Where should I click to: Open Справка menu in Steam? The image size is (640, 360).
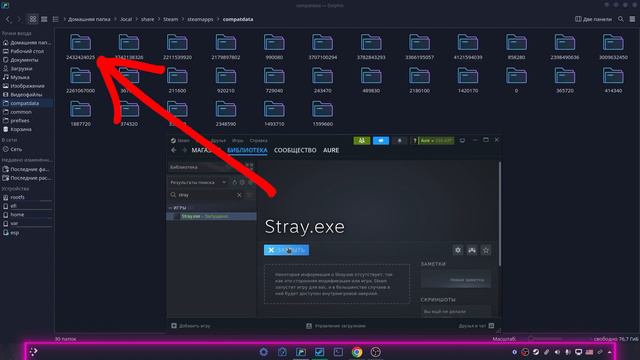point(258,140)
